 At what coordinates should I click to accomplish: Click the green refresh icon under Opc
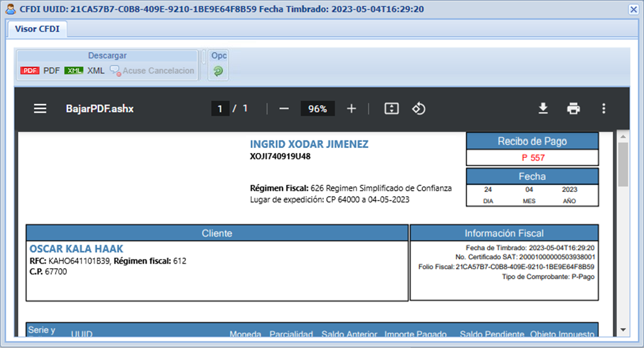point(218,71)
